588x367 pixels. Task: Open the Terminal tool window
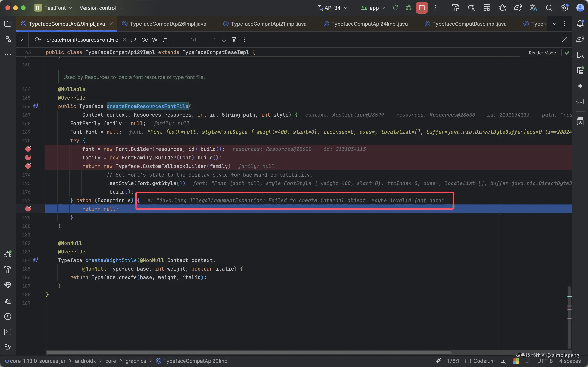[x=8, y=332]
